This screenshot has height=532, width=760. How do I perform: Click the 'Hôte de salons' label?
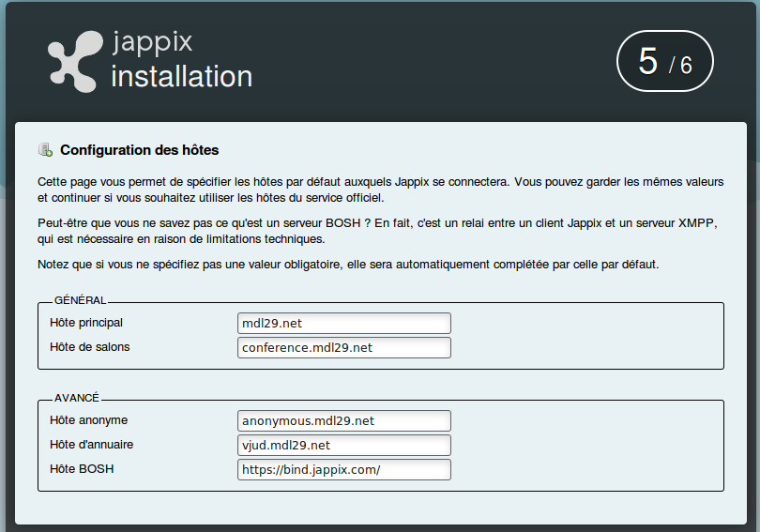90,347
